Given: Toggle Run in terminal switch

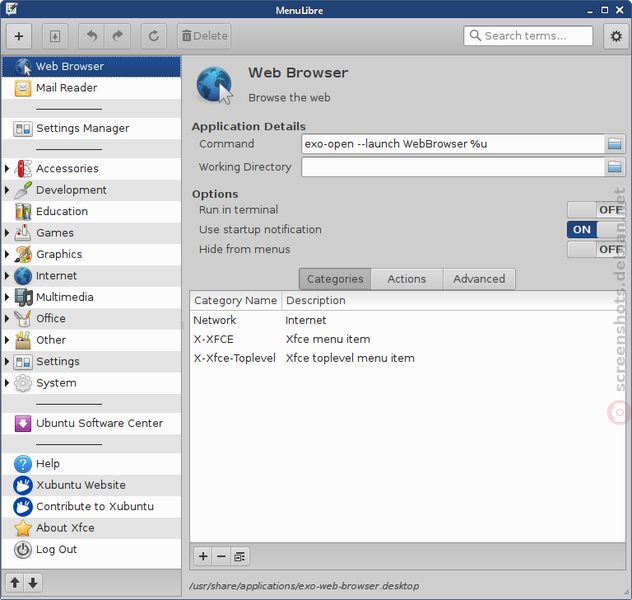Looking at the screenshot, I should (x=596, y=210).
